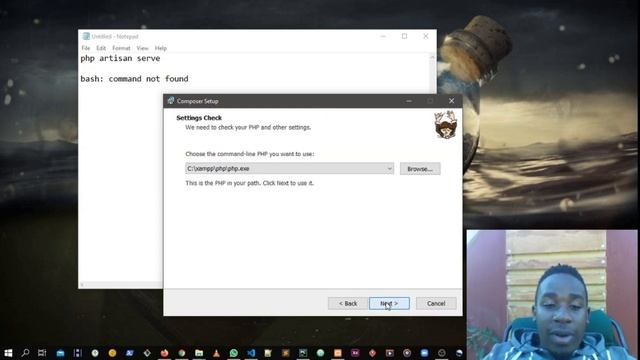Open taskbar Search magnifier
Viewport: 640px width, 360px height.
pyautogui.click(x=25, y=353)
